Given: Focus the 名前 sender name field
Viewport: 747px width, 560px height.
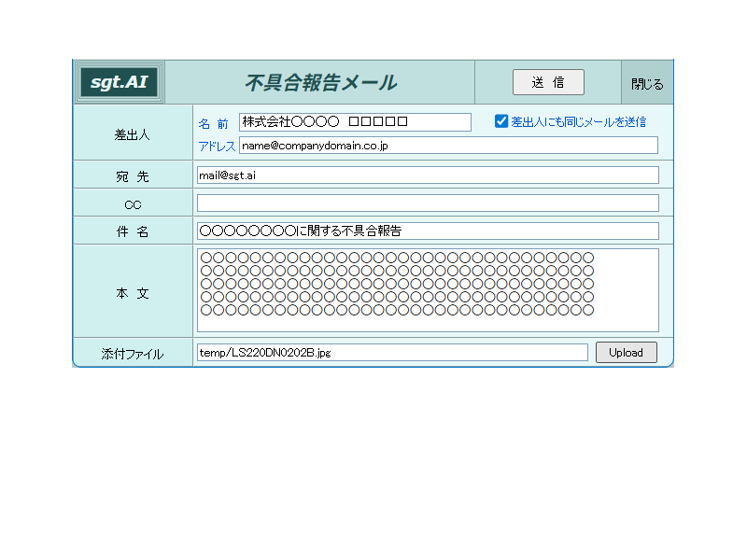Looking at the screenshot, I should point(355,122).
